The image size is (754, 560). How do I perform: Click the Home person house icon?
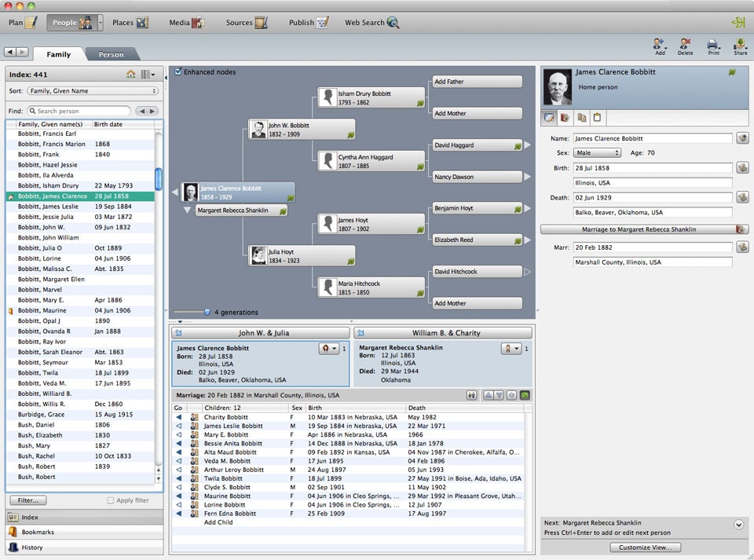coord(131,75)
